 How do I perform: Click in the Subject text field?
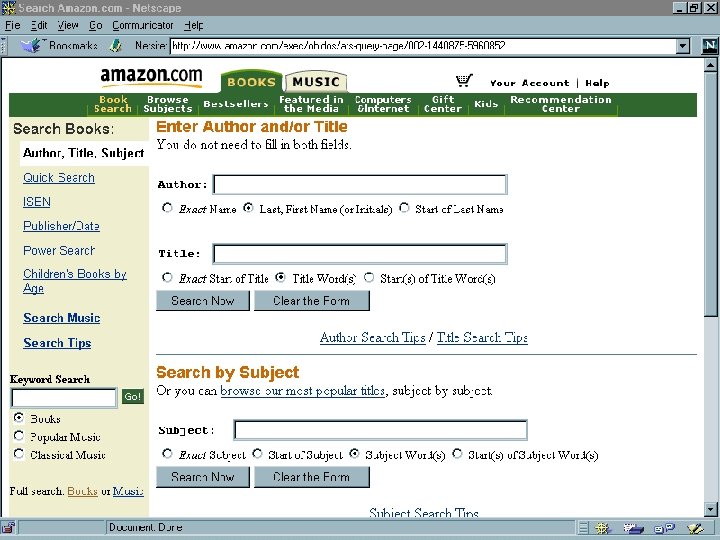click(x=381, y=430)
